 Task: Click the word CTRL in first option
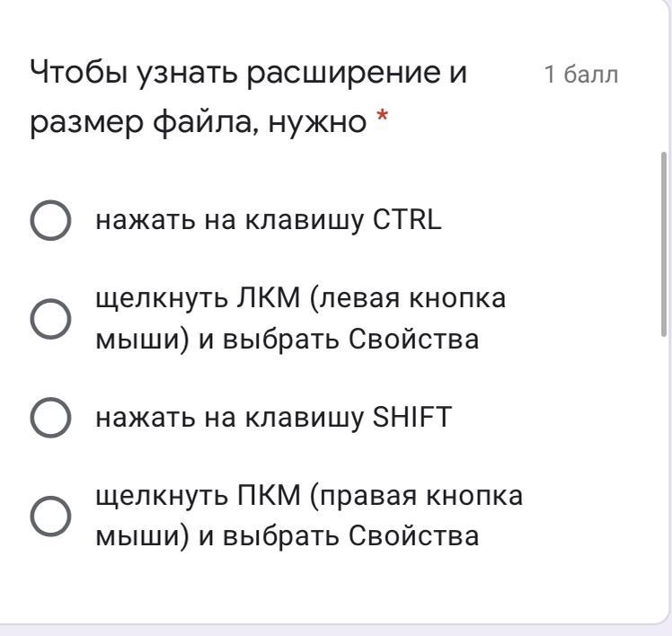click(x=407, y=220)
